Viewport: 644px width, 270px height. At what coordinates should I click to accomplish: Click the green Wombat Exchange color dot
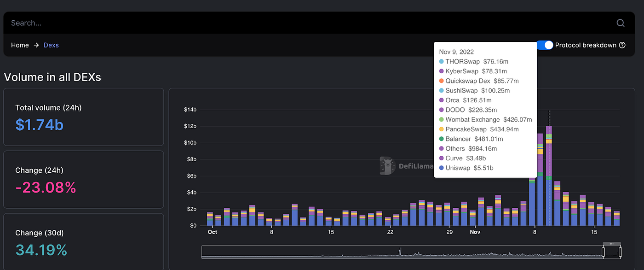point(441,119)
